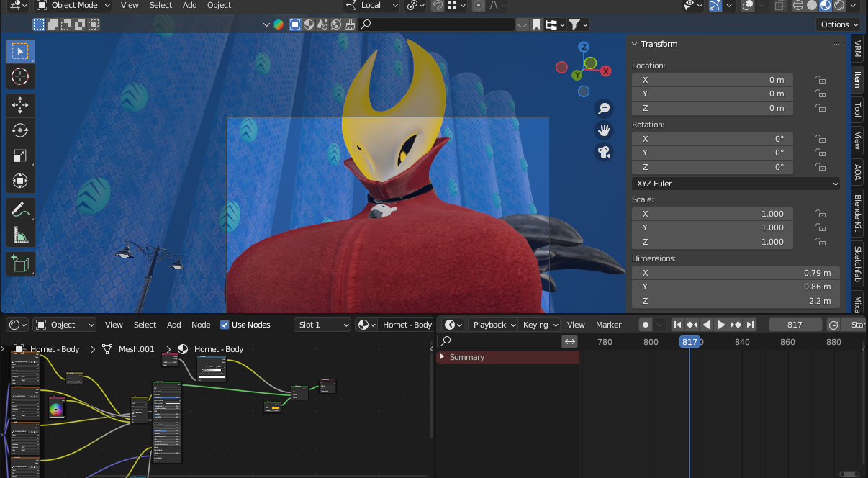
Task: Open the viewport Add menu
Action: [x=189, y=5]
